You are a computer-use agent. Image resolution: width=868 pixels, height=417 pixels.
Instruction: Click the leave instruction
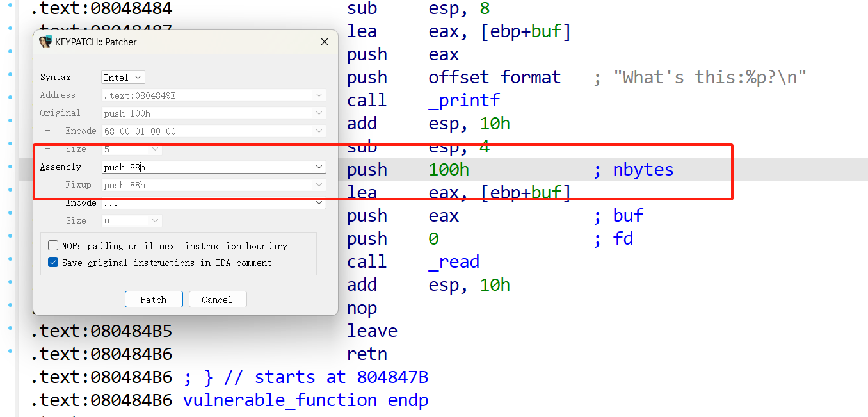point(372,331)
